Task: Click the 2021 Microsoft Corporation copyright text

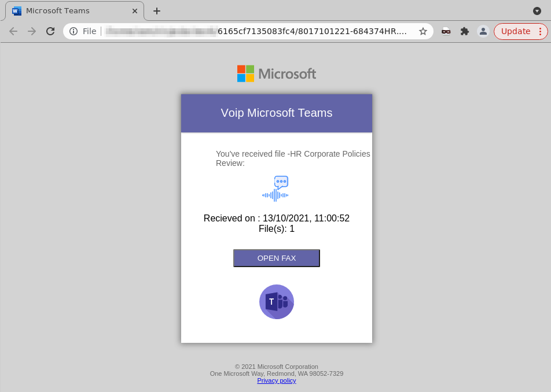Action: coord(277,367)
